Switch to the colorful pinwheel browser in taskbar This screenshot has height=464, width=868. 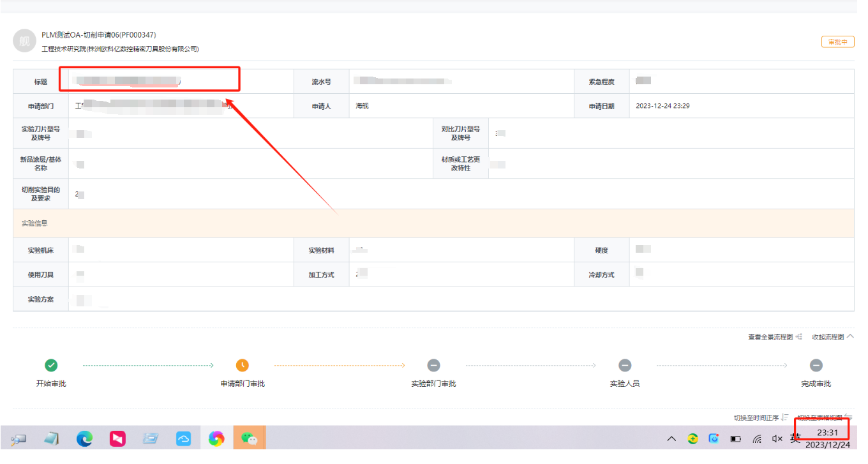point(217,438)
